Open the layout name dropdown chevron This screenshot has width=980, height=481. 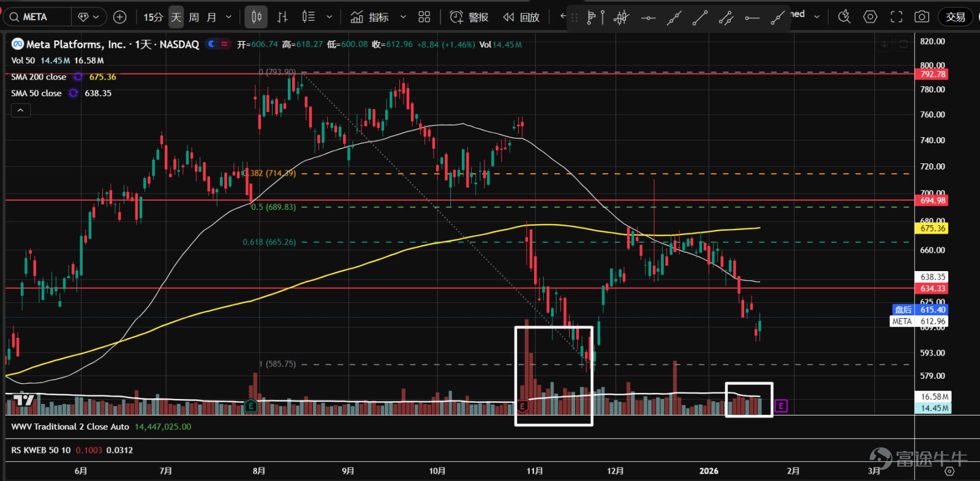pos(817,17)
